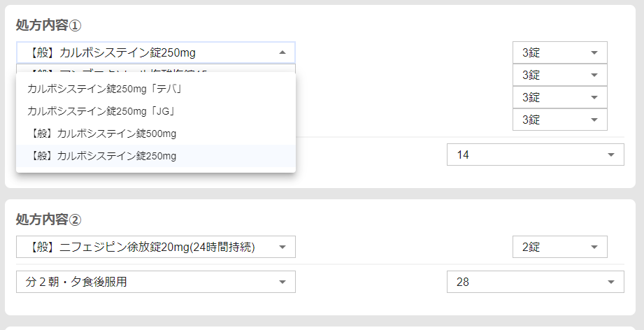Open the 2錠 quantity dropdown
This screenshot has width=644, height=330.
tap(559, 247)
